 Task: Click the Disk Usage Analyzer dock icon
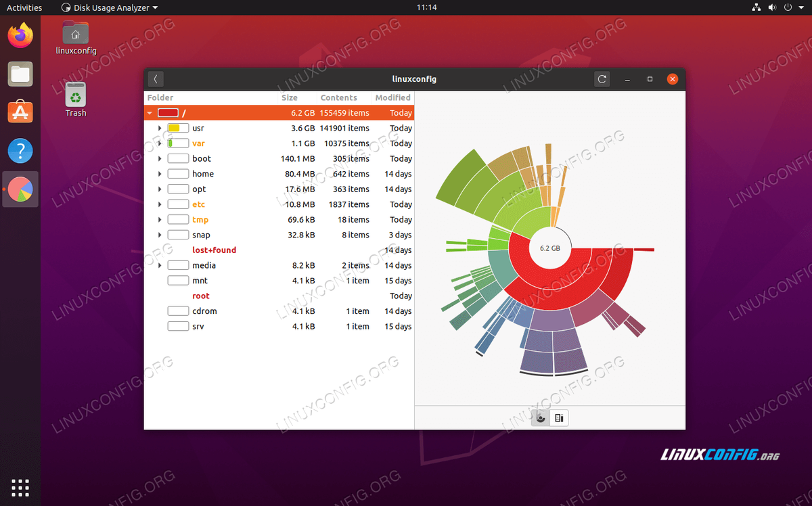coord(20,189)
